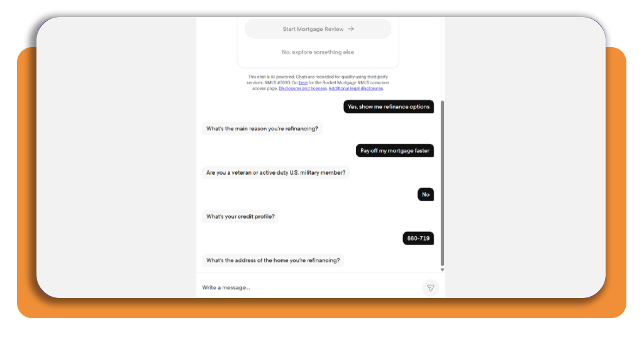Click 'What's the main reason you're refinancing?' message
644x337 pixels.
262,128
